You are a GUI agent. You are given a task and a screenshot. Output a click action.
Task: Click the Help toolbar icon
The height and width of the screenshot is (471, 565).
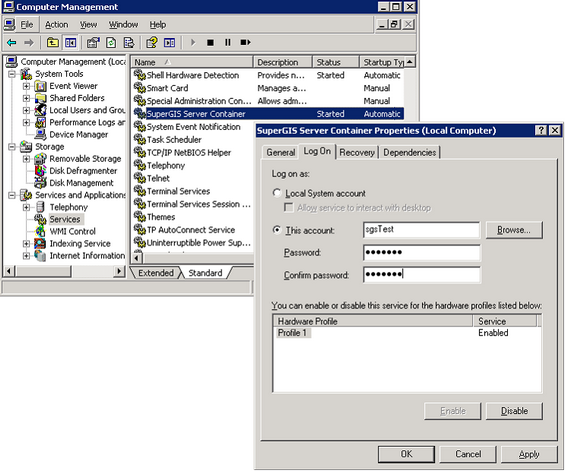click(x=152, y=43)
